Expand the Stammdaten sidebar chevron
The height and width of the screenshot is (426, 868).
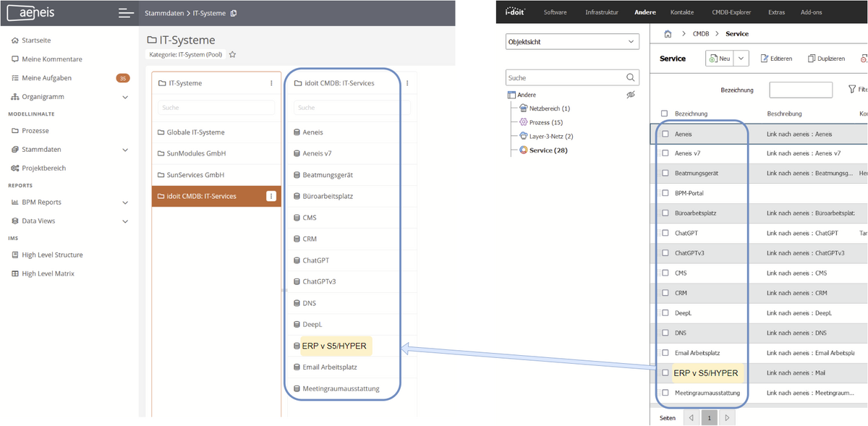125,150
